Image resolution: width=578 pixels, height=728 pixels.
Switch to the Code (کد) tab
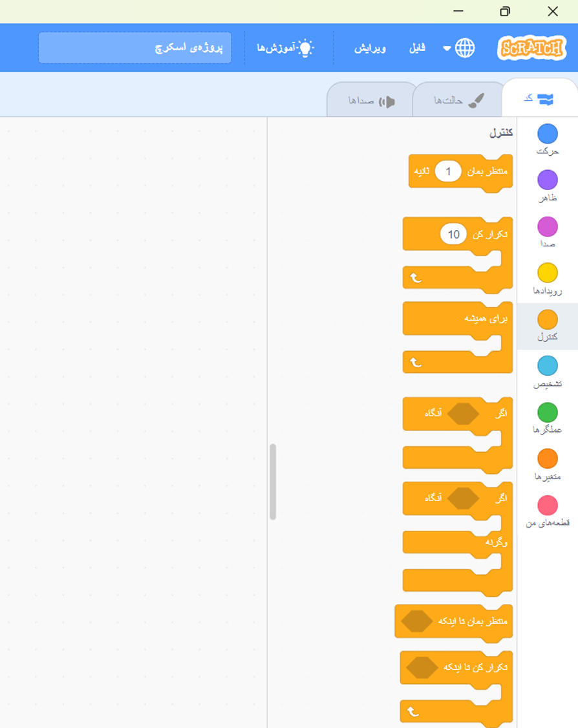[x=539, y=99]
